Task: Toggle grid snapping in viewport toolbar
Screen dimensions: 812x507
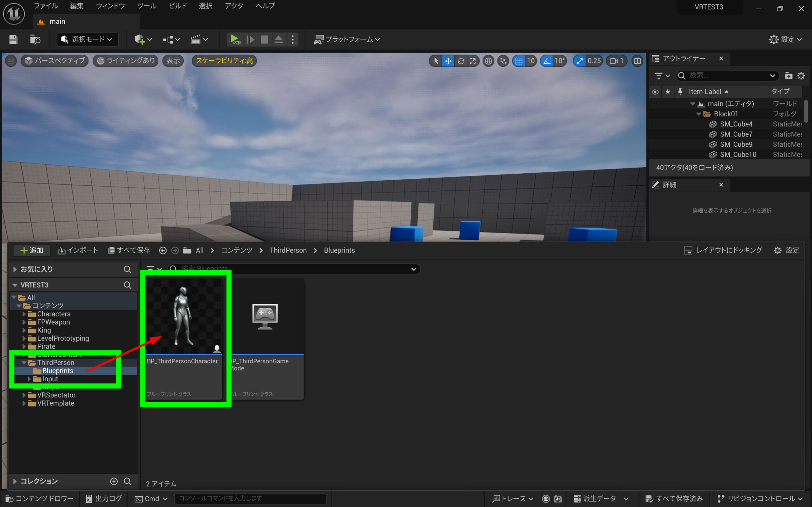Action: tap(519, 61)
